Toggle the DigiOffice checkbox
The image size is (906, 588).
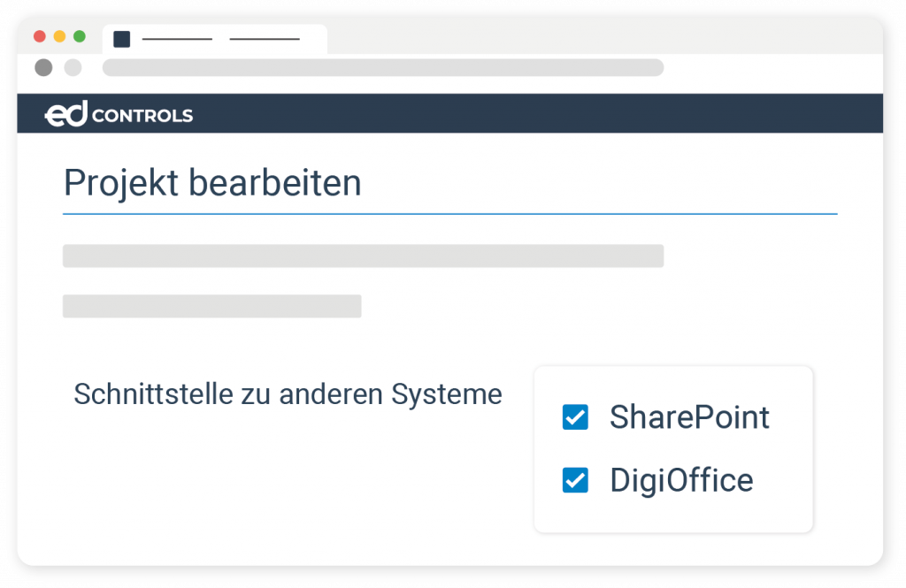[575, 480]
